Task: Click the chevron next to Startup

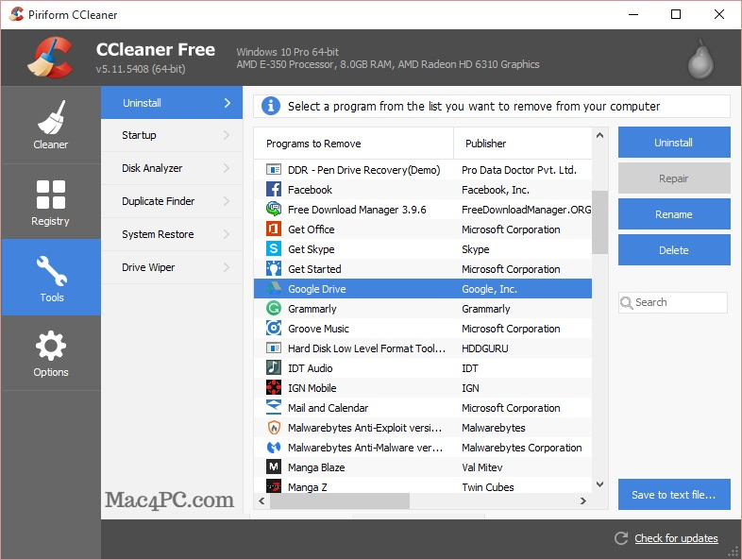Action: pos(227,135)
